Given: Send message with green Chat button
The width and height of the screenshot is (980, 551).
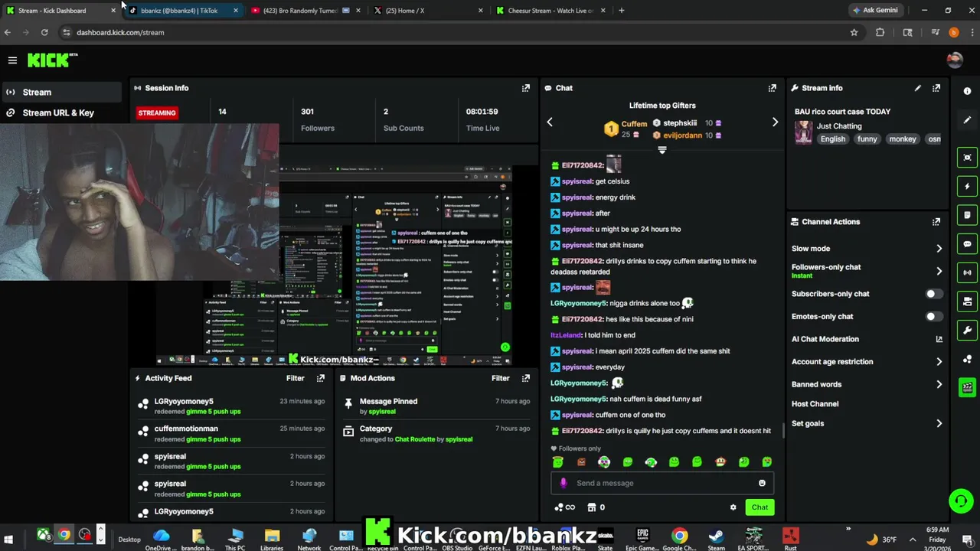Looking at the screenshot, I should 759,507.
